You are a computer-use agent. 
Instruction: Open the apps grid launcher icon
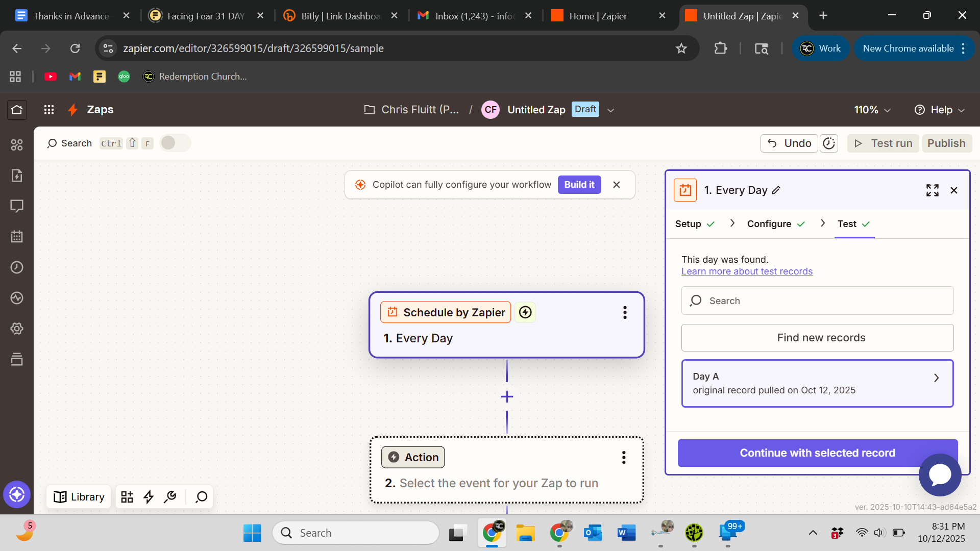(x=49, y=110)
